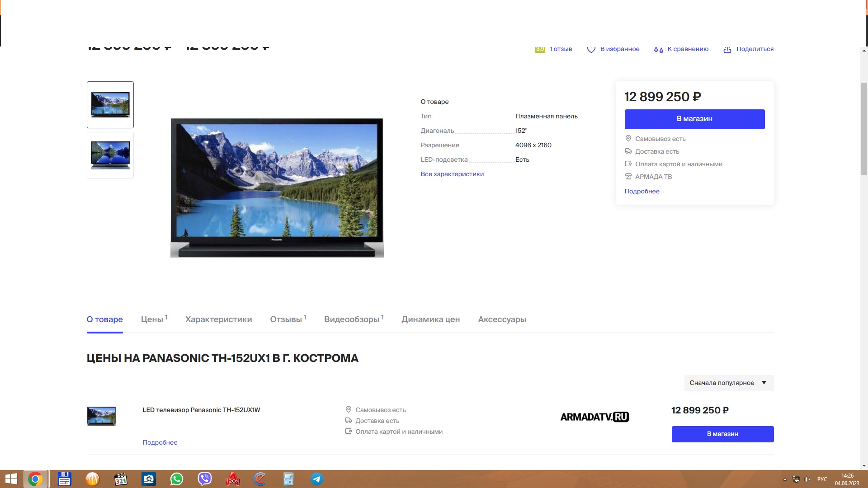This screenshot has height=488, width=868.
Task: Click pickup pin icon in the price card
Action: pos(628,138)
